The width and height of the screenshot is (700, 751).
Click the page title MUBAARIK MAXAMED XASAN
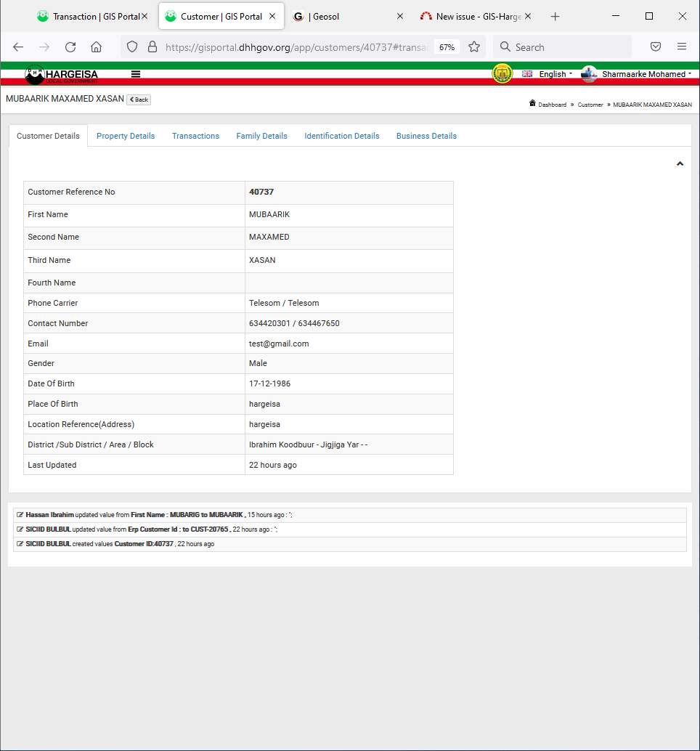[65, 99]
